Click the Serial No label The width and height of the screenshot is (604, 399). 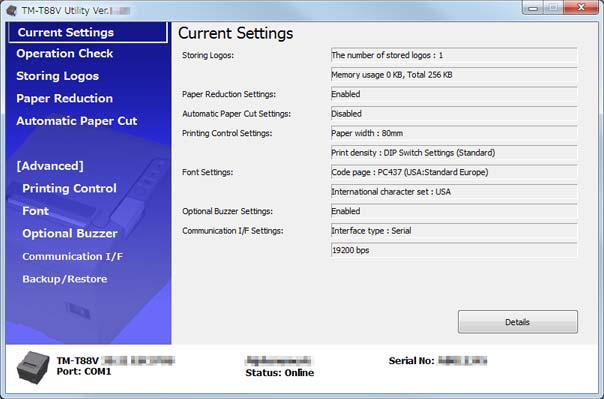tap(411, 361)
